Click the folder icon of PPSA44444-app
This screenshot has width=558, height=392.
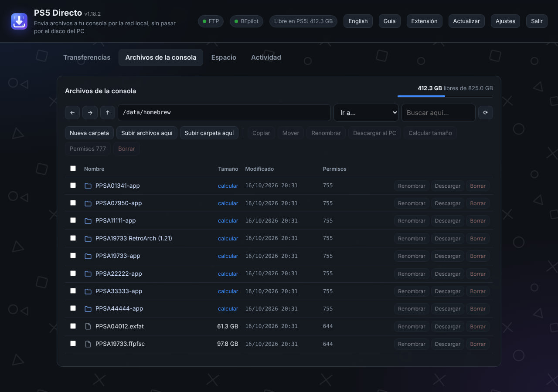(88, 309)
